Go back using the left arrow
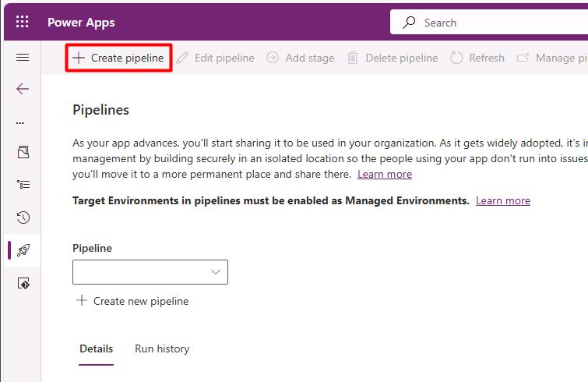Image resolution: width=588 pixels, height=382 pixels. click(23, 89)
